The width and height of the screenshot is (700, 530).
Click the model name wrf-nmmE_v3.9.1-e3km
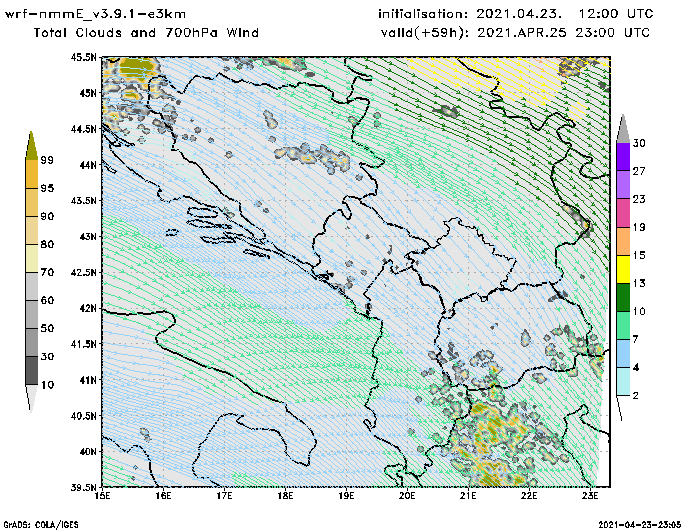coord(95,14)
